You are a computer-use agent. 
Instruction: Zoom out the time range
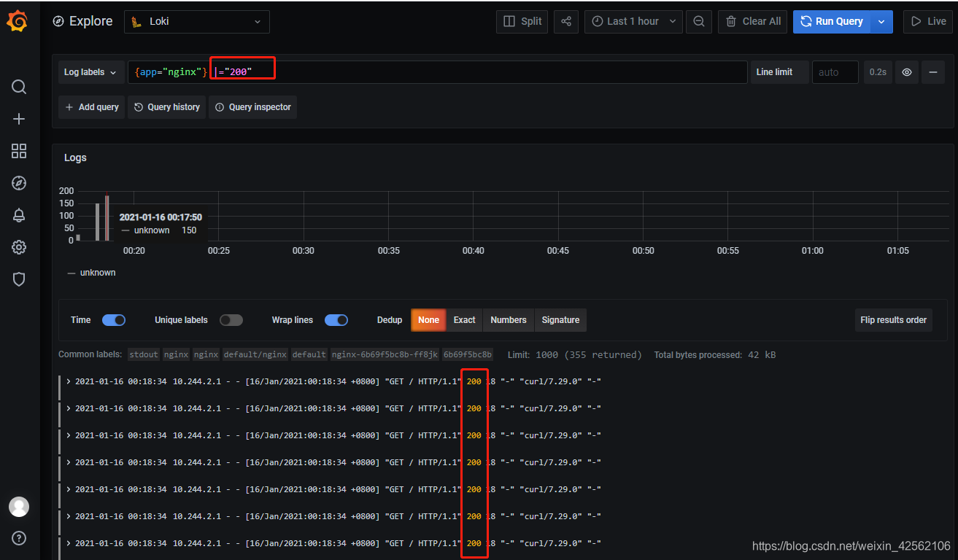(698, 22)
